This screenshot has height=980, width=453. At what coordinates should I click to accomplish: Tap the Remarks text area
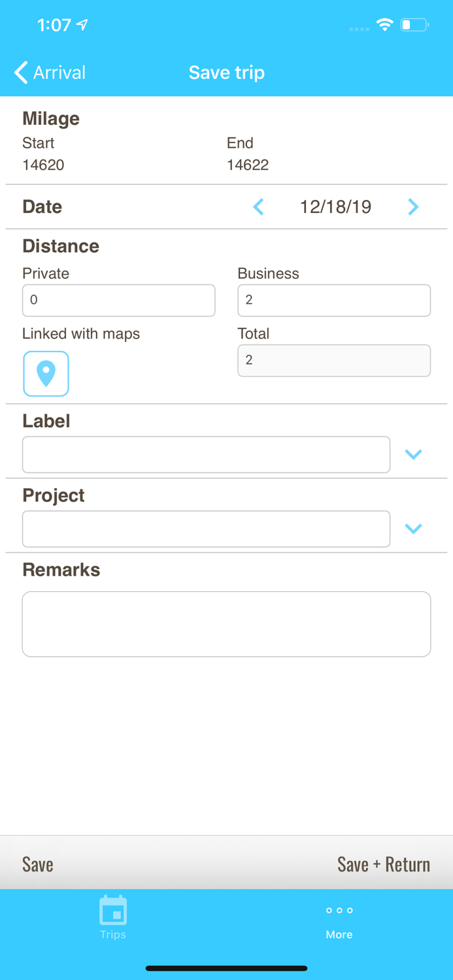click(226, 624)
